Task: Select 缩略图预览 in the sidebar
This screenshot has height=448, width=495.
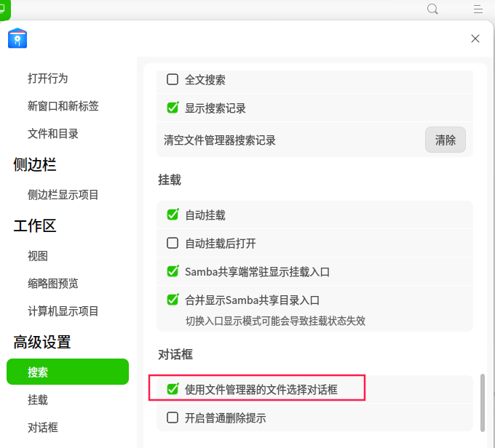Action: tap(52, 284)
